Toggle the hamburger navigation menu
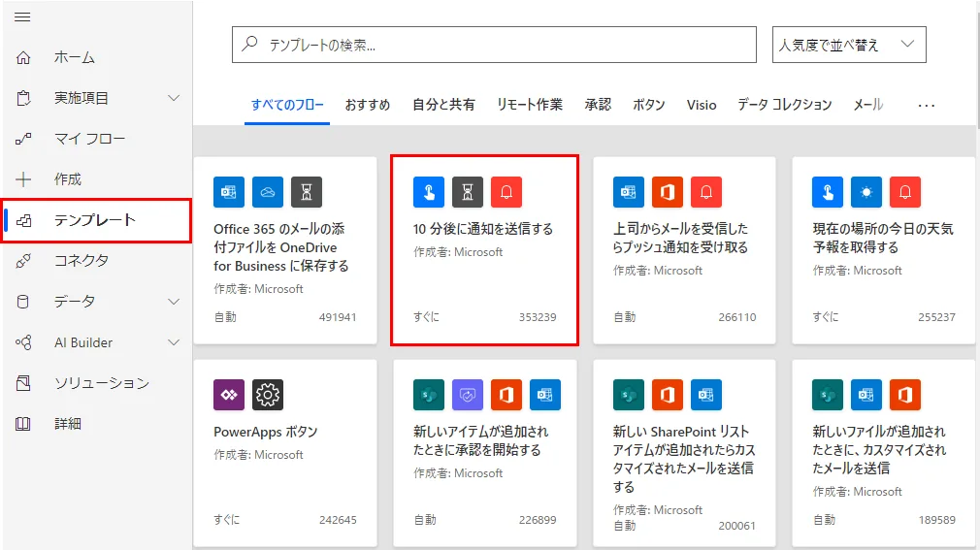The width and height of the screenshot is (980, 550). pyautogui.click(x=22, y=16)
